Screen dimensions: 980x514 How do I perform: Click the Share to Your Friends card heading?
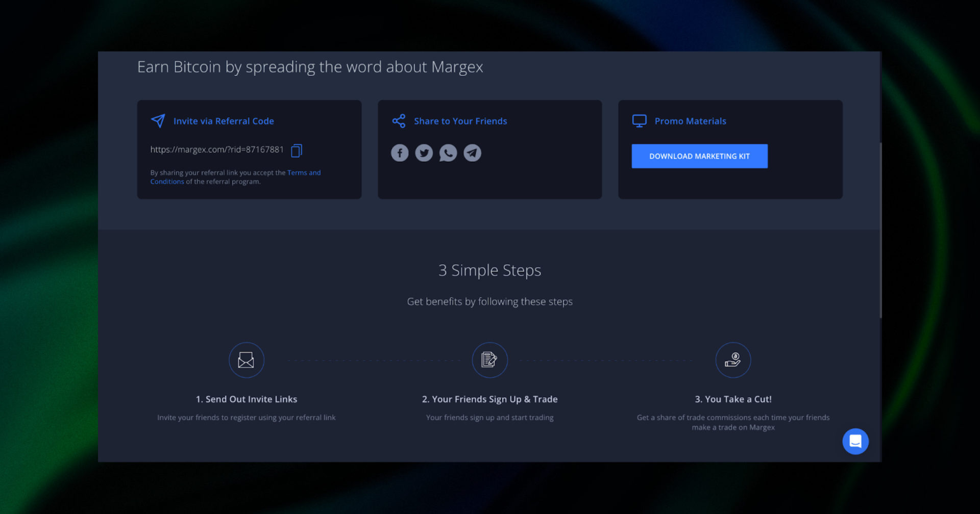coord(461,121)
